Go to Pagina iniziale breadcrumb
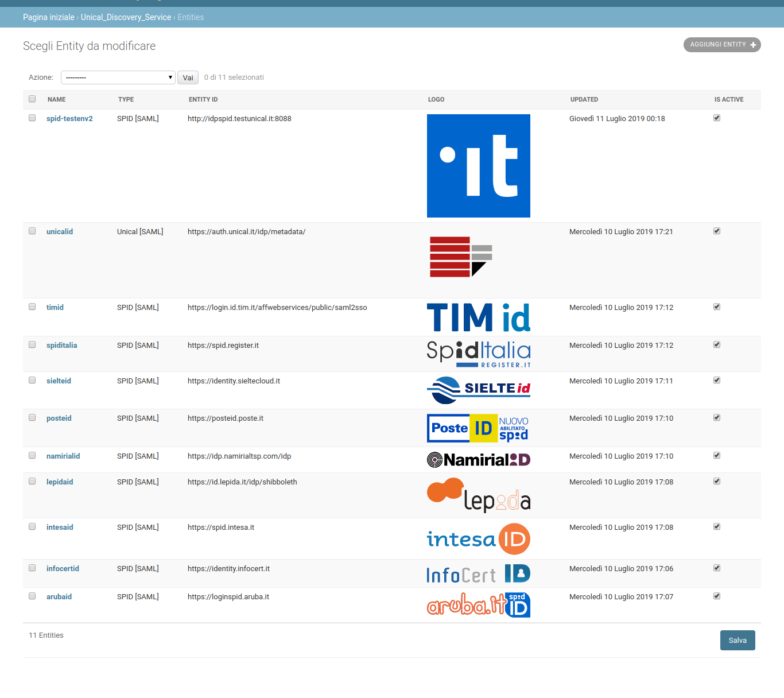The image size is (784, 698). 49,17
